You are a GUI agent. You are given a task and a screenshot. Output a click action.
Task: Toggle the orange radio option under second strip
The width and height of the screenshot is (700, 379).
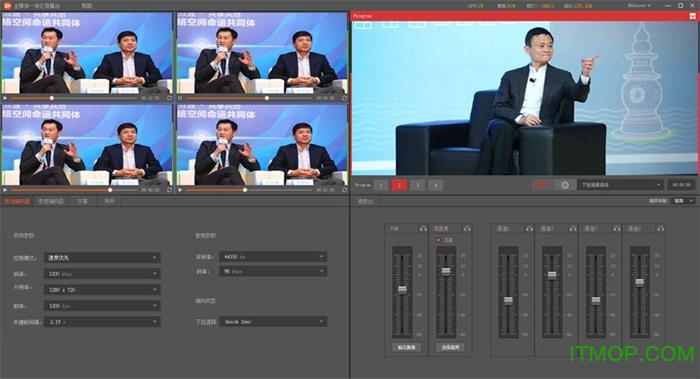click(438, 240)
